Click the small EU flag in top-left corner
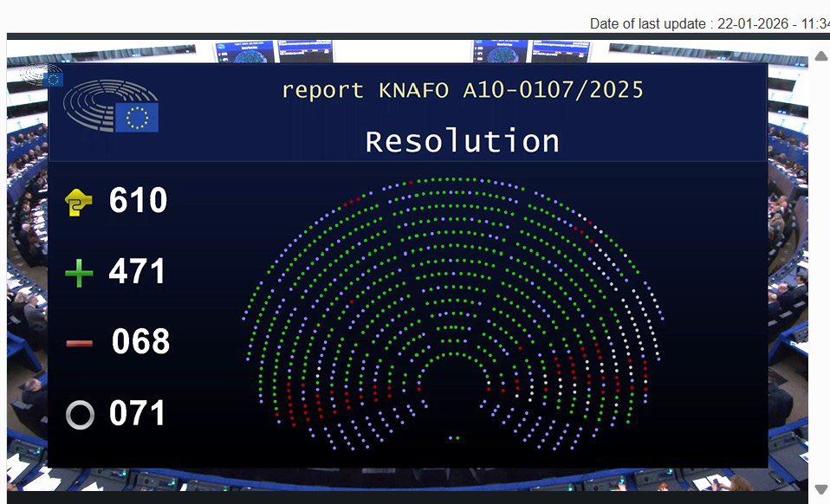The width and height of the screenshot is (830, 504). tap(52, 81)
